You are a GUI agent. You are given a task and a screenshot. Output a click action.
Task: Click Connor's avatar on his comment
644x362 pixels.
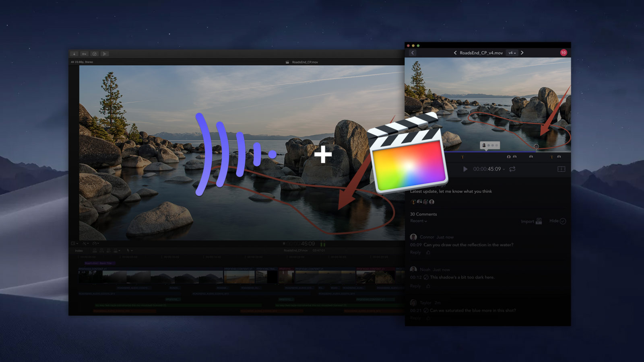click(x=413, y=237)
